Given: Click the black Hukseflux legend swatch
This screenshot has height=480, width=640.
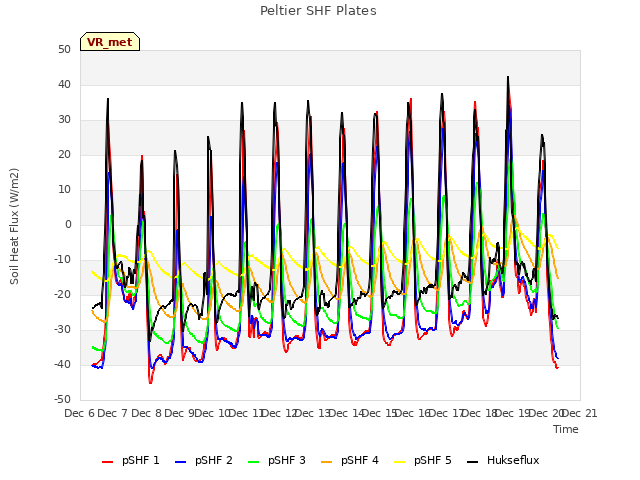Looking at the screenshot, I should pos(472,462).
